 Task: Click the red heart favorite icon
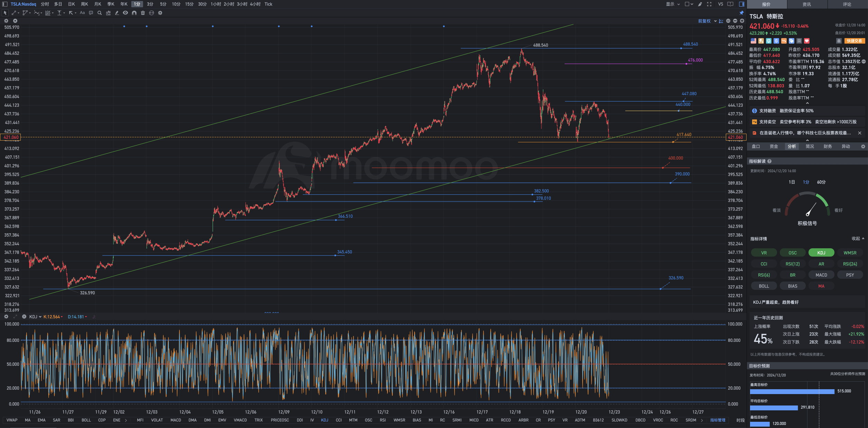[x=807, y=41]
